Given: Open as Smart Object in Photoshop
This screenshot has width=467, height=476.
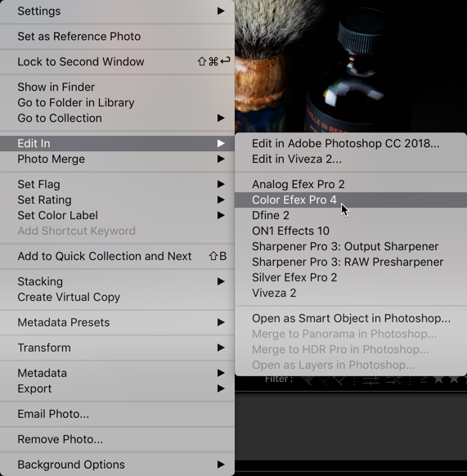Looking at the screenshot, I should coord(351,318).
